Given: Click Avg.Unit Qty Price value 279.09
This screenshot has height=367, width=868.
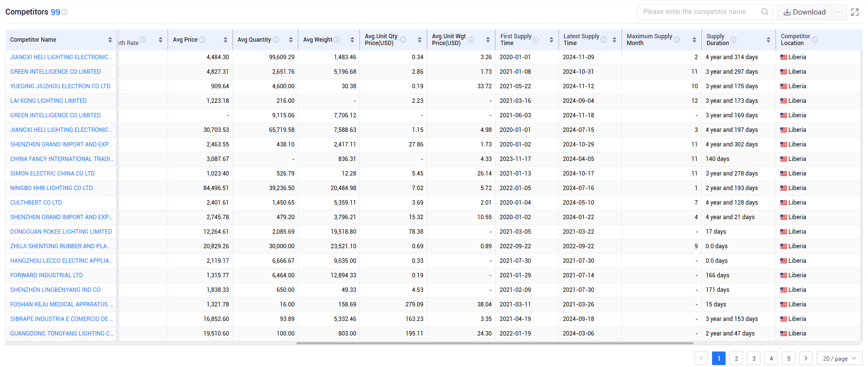Looking at the screenshot, I should 415,304.
